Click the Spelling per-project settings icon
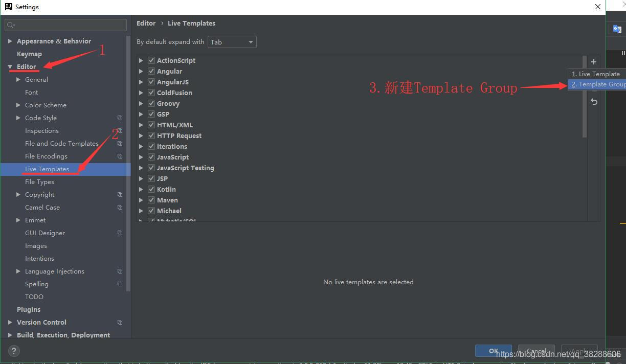This screenshot has height=364, width=626. click(120, 284)
